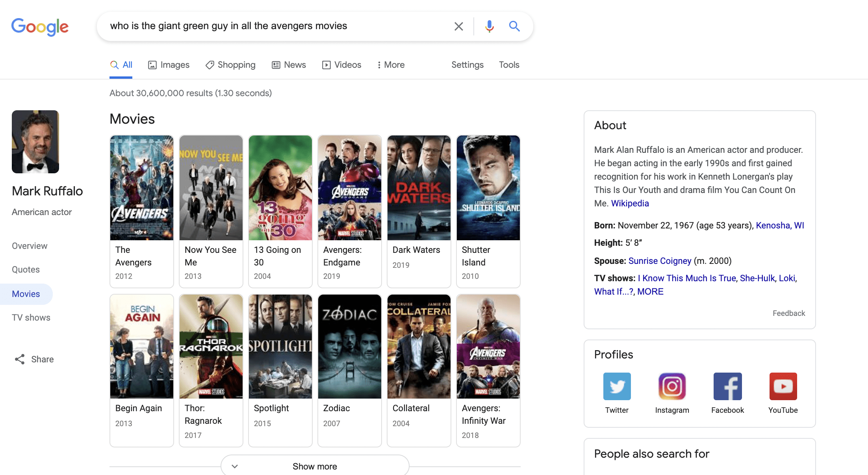This screenshot has width=868, height=475.
Task: Click the Google logo
Action: click(x=40, y=26)
